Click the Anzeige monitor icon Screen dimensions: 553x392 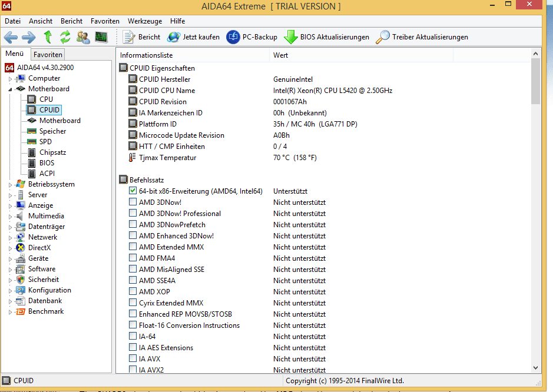click(x=21, y=205)
